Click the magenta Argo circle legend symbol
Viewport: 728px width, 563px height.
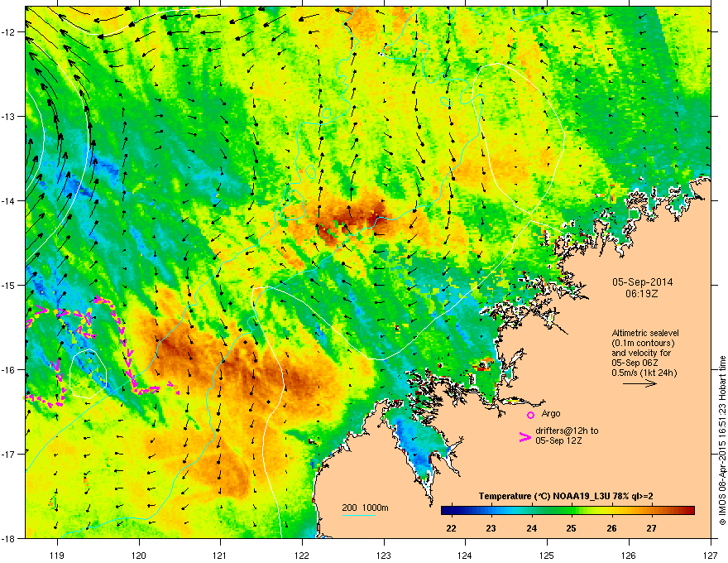[530, 414]
